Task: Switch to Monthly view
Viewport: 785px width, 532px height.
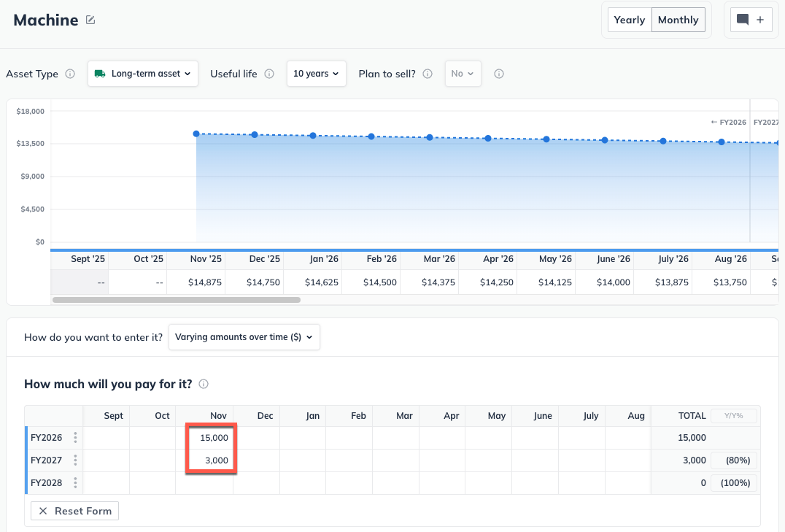Action: [x=678, y=20]
